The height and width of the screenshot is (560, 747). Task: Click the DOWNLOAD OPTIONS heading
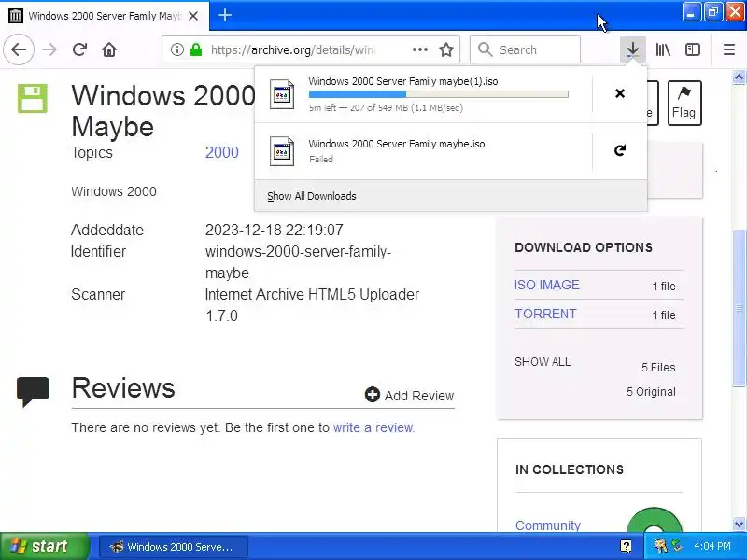[x=583, y=247]
